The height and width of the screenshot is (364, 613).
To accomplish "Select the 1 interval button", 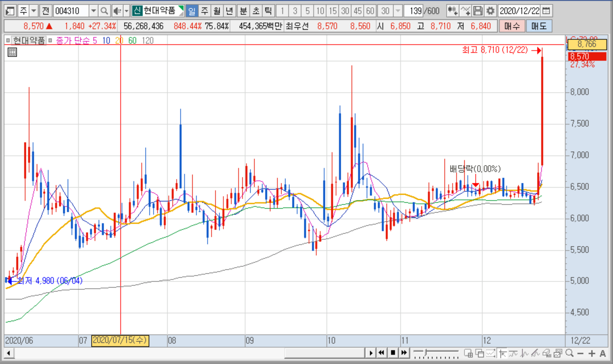I will (x=282, y=11).
